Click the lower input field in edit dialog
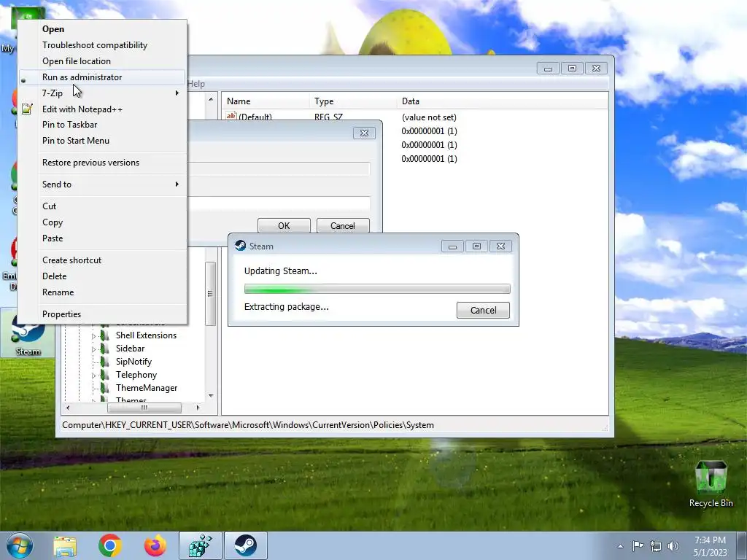Screen dimensions: 747x560 pyautogui.click(x=279, y=204)
